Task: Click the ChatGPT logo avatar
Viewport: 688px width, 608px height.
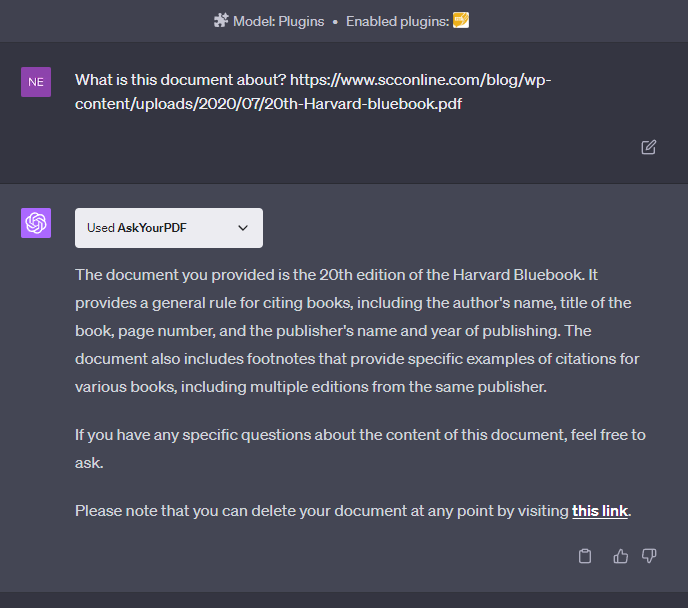Action: point(36,223)
